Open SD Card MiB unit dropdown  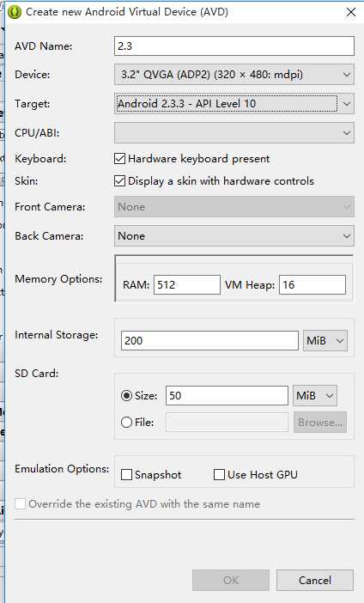315,395
